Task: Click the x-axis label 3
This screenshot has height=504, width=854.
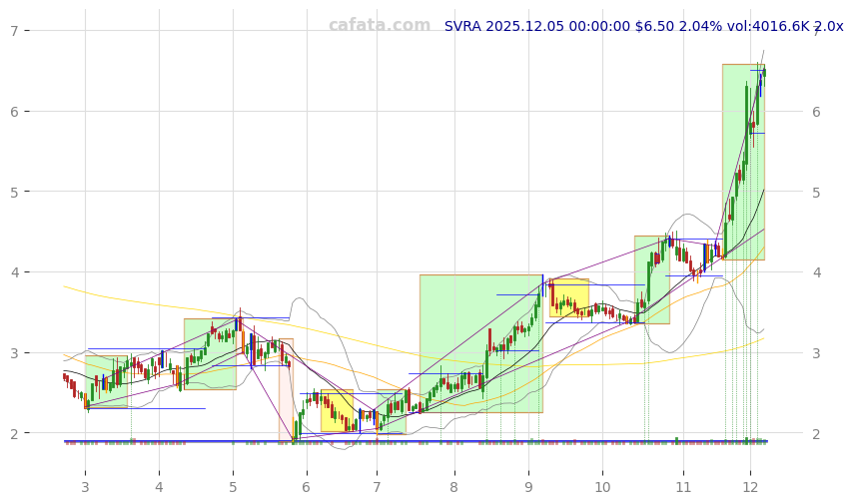Action: pyautogui.click(x=85, y=487)
